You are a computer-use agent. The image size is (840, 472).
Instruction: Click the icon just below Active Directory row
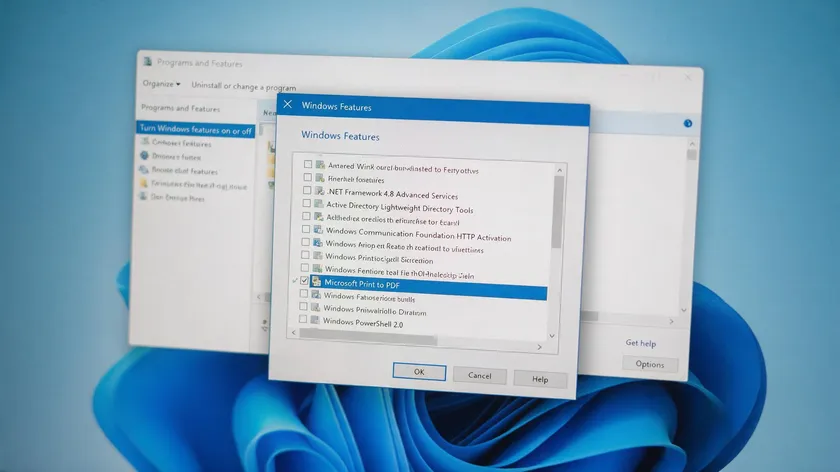click(319, 216)
